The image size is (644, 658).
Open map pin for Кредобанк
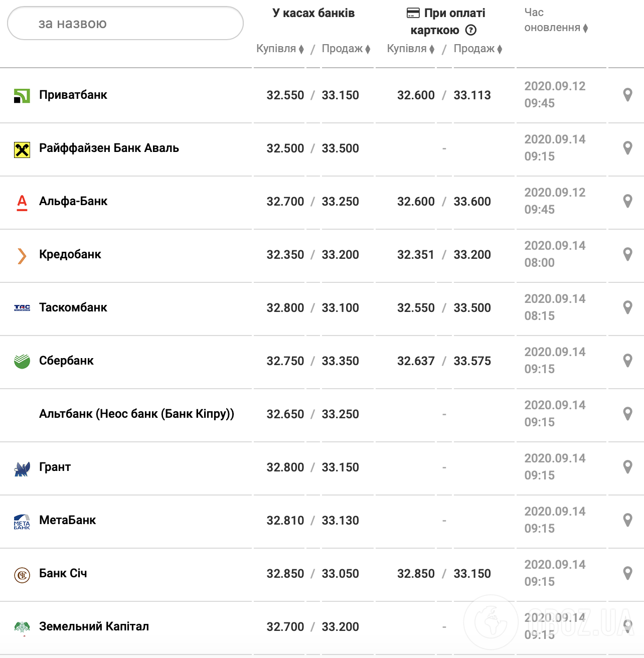(x=627, y=254)
